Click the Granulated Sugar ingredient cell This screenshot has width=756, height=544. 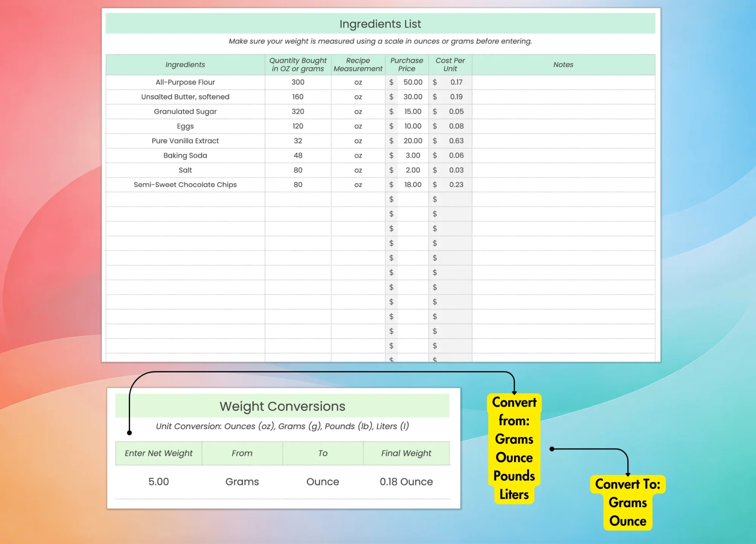(x=185, y=111)
